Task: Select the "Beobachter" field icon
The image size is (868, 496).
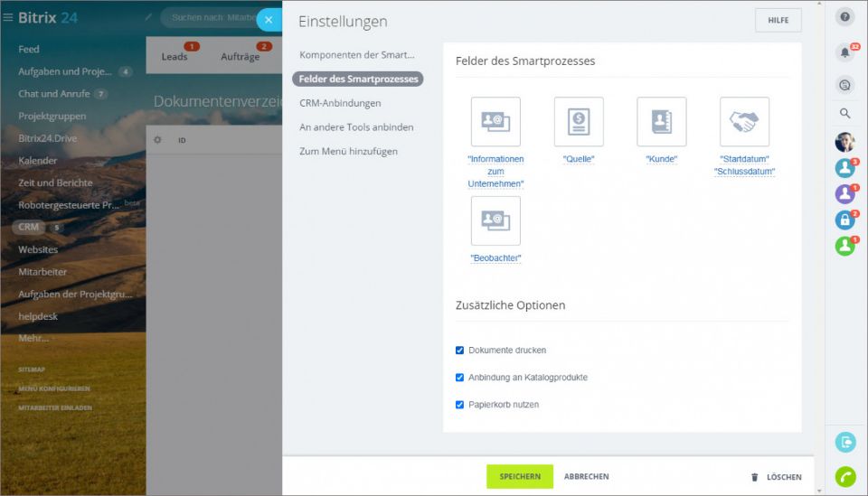Action: 495,220
